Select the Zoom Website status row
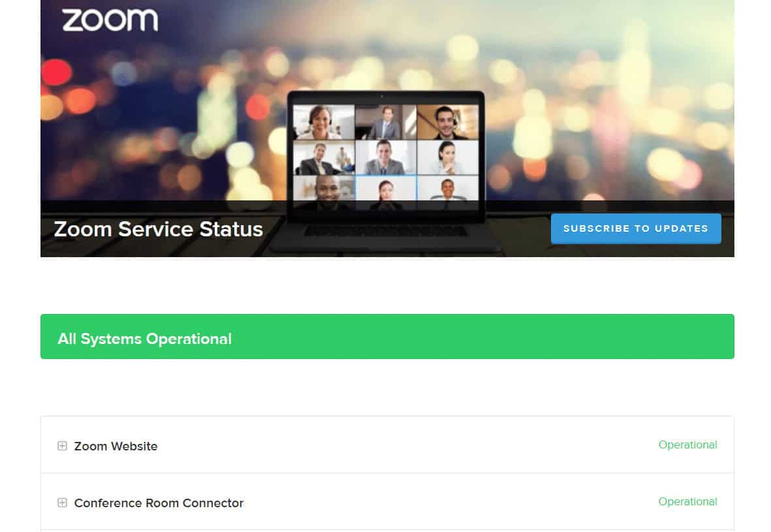771x532 pixels. 386,446
